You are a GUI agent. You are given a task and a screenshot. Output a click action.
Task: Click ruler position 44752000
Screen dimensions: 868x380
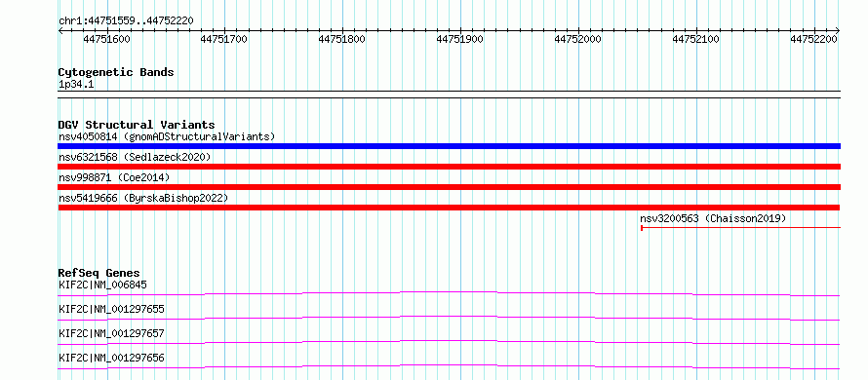pyautogui.click(x=578, y=39)
